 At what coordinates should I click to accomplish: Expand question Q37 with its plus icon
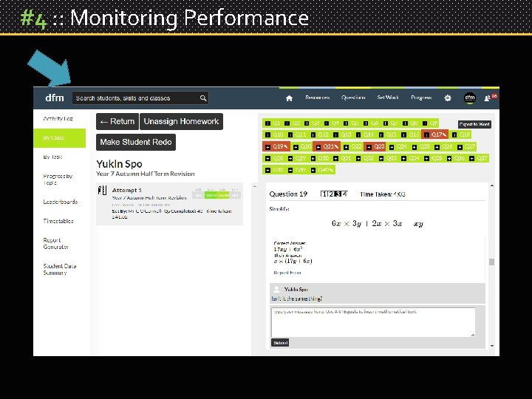coord(471,158)
